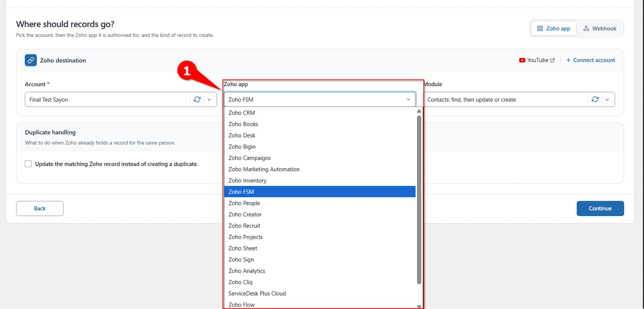Image resolution: width=644 pixels, height=309 pixels.
Task: Open the YouTube link
Action: click(537, 60)
